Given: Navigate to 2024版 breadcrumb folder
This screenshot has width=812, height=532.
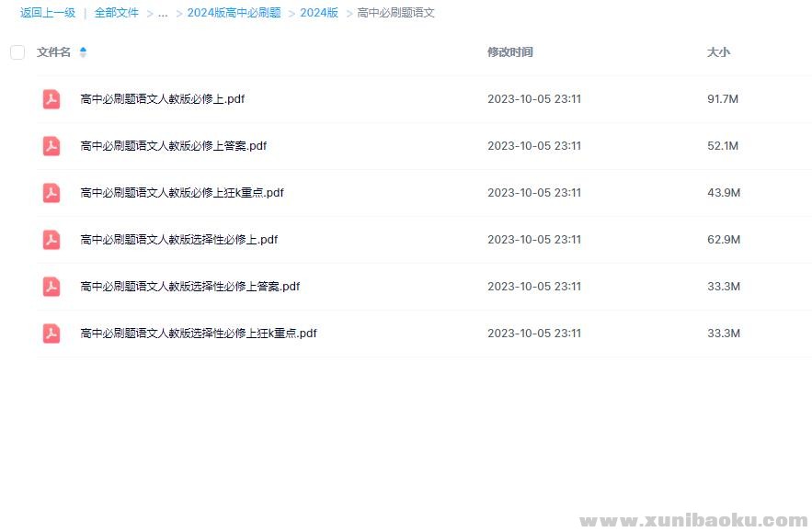Looking at the screenshot, I should [319, 13].
